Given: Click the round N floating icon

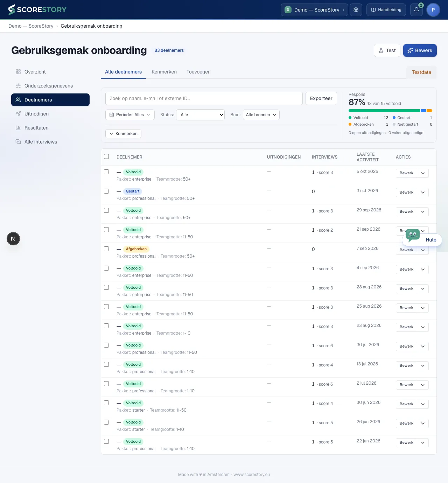Looking at the screenshot, I should pos(13,239).
